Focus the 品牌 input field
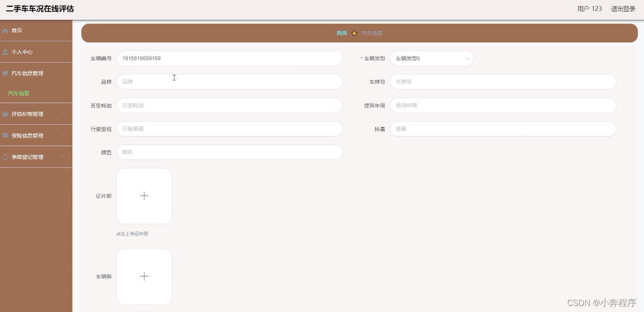This screenshot has width=644, height=312. [x=230, y=81]
